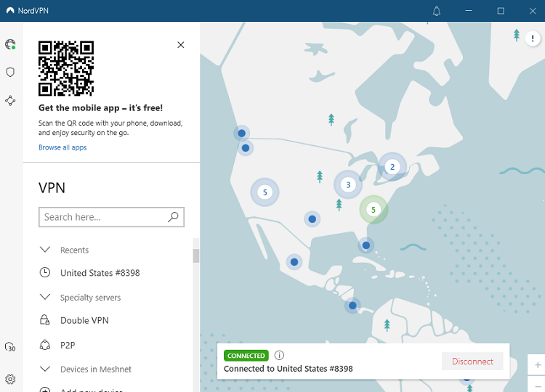Open the VPN globe tab in sidebar
This screenshot has height=392, width=545.
pos(10,44)
